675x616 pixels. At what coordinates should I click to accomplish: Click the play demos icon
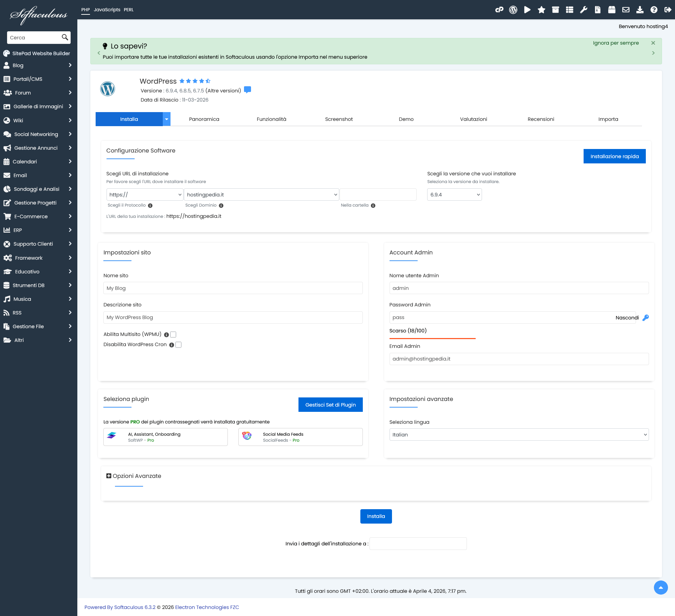tap(527, 10)
